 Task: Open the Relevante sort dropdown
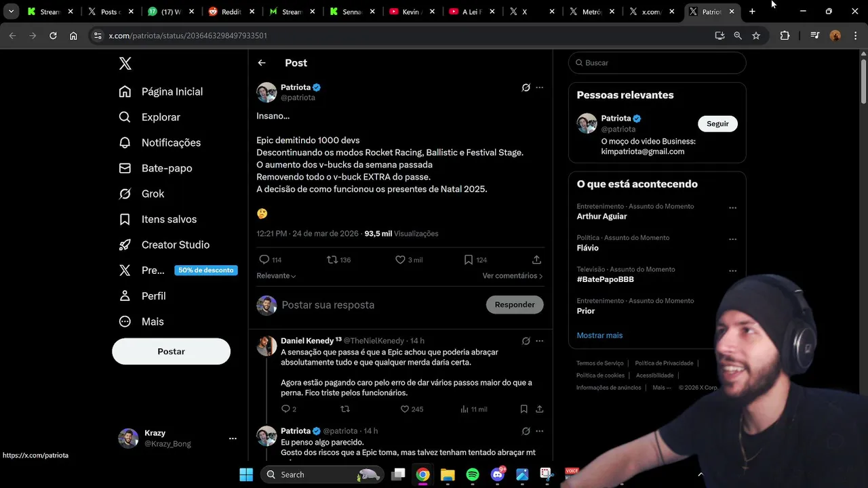point(276,276)
